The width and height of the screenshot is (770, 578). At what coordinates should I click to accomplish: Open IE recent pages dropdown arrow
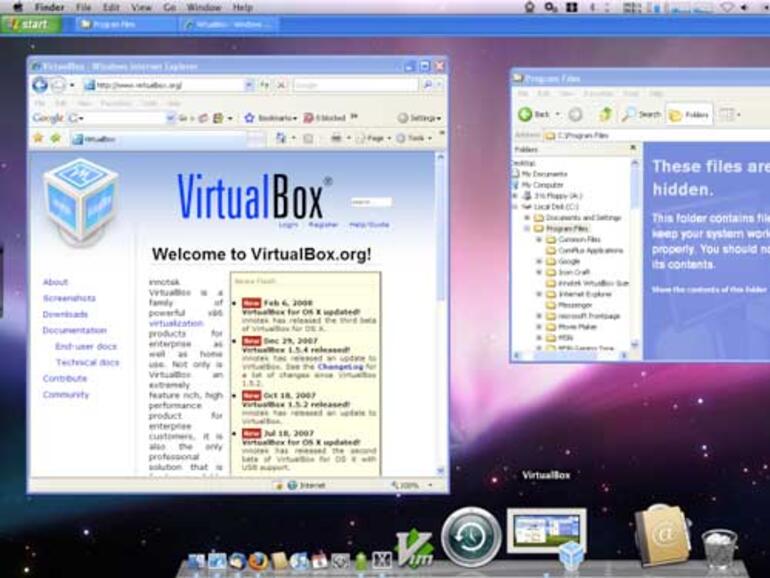pos(72,85)
